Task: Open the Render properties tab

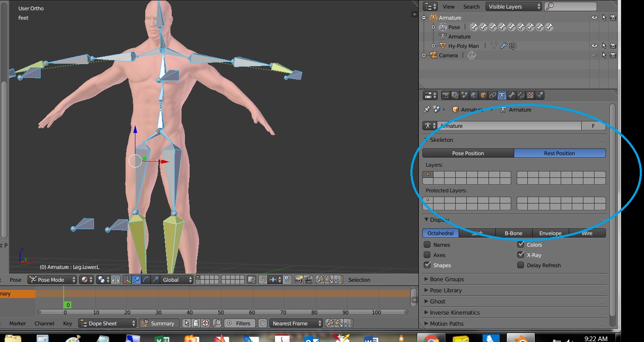Action: pos(446,95)
